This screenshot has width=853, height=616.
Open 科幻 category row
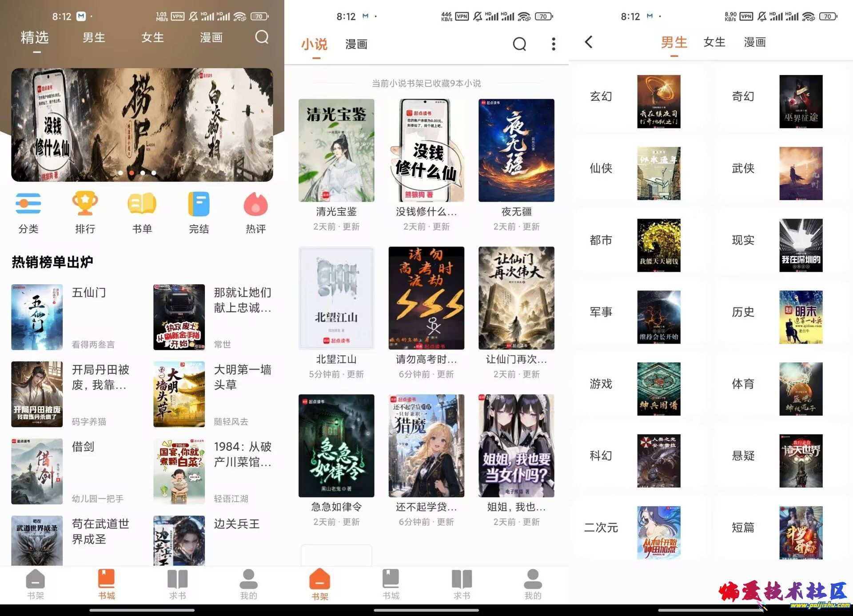[640, 461]
